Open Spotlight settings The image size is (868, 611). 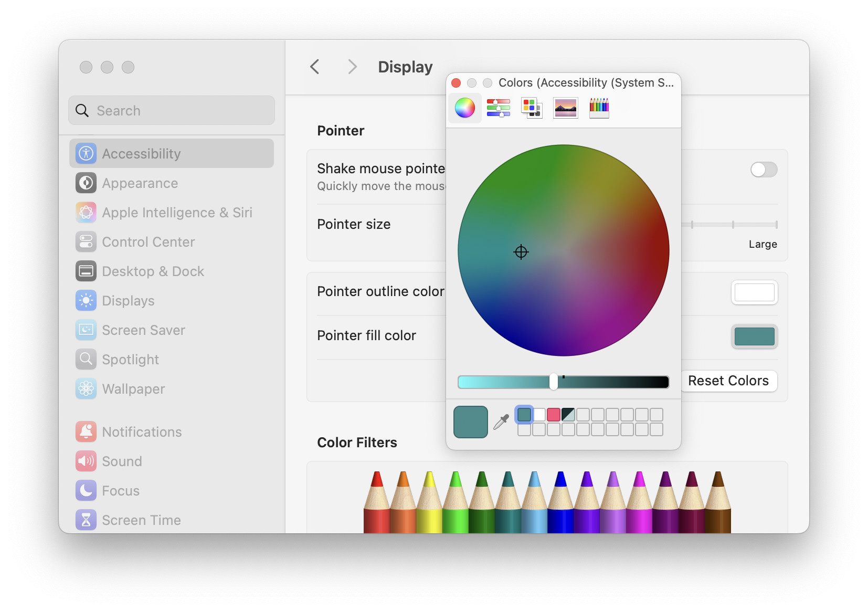coord(171,360)
